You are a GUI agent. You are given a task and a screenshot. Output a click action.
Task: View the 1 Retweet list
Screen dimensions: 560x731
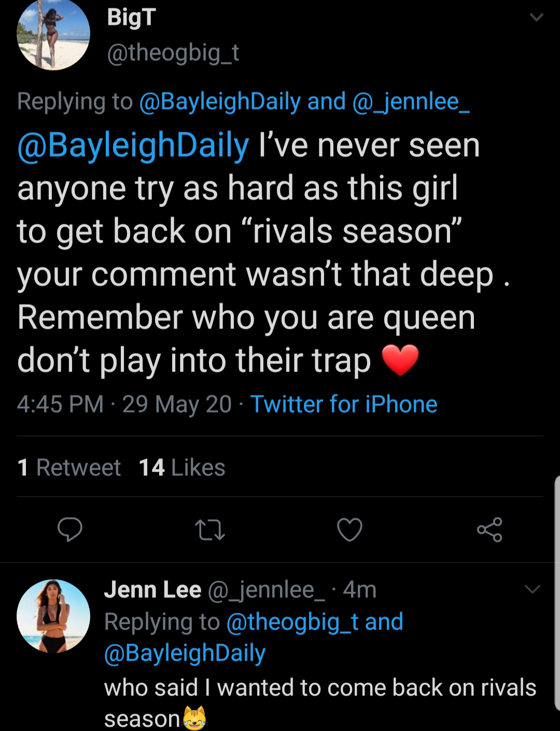(69, 467)
